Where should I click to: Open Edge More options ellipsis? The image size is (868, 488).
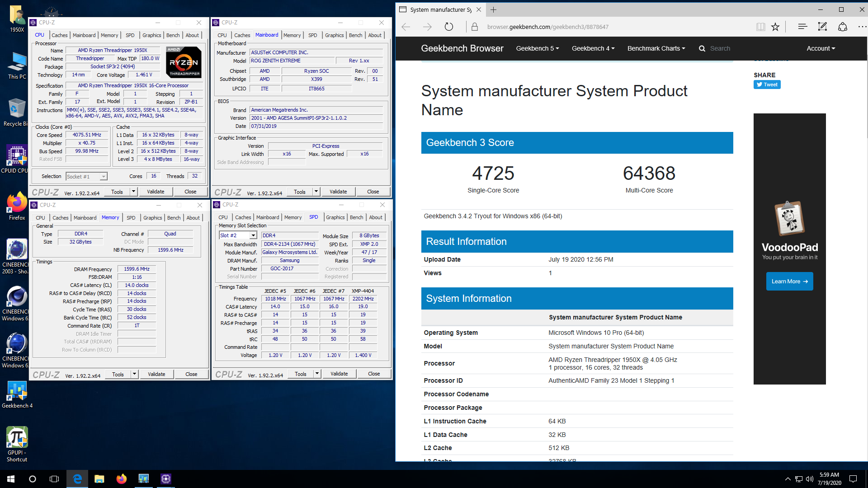(862, 27)
